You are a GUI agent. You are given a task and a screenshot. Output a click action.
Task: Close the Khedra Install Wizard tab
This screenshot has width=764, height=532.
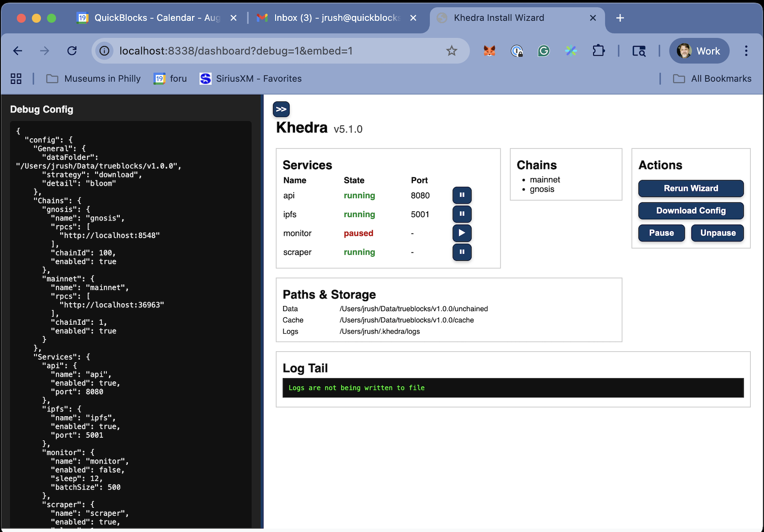click(x=593, y=18)
